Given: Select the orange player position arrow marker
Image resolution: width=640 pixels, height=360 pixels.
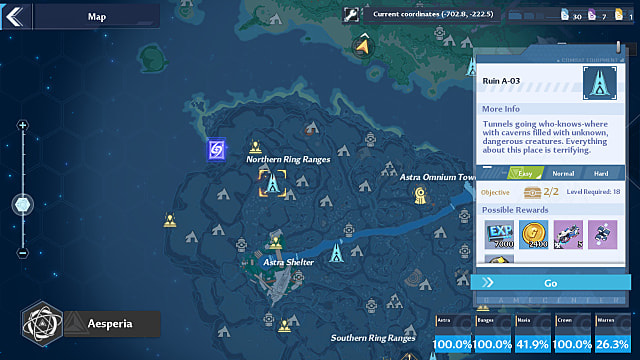Looking at the screenshot, I should pyautogui.click(x=362, y=46).
